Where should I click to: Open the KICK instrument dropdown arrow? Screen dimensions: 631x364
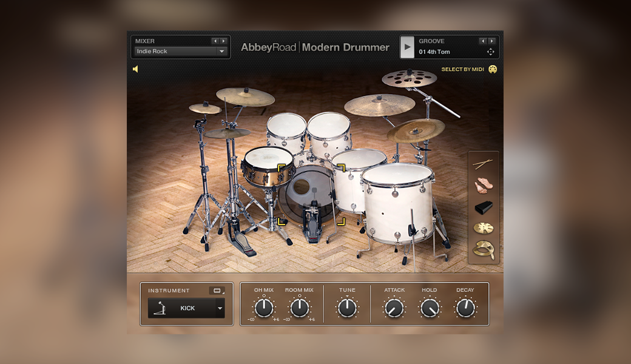point(220,309)
